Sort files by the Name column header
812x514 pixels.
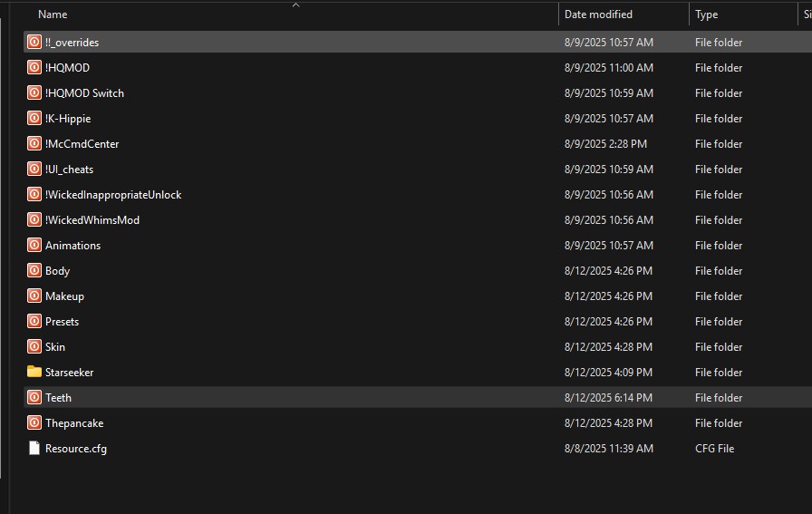coord(53,15)
